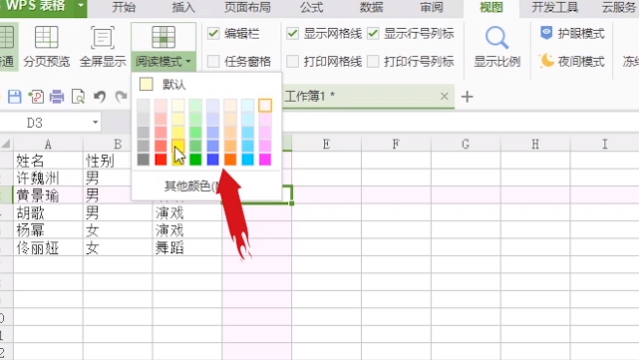The height and width of the screenshot is (360, 639).
Task: Pick the pure blue swatch
Action: pyautogui.click(x=213, y=159)
